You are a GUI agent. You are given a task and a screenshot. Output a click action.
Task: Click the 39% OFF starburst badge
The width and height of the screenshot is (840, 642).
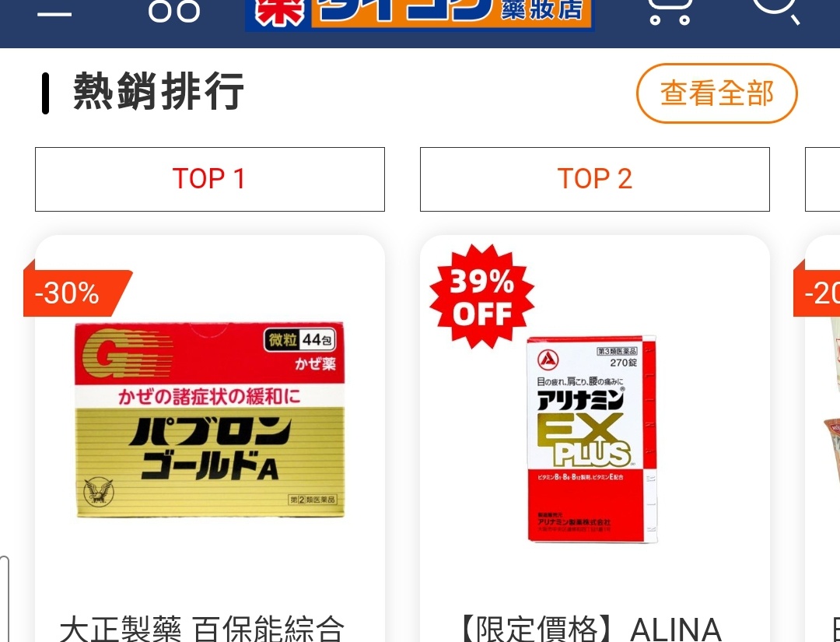coord(481,296)
